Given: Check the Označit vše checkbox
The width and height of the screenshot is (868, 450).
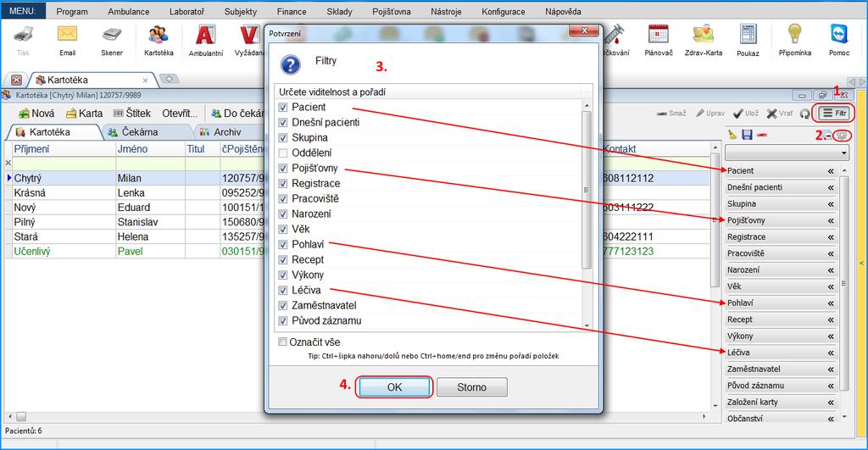Looking at the screenshot, I should [x=282, y=342].
